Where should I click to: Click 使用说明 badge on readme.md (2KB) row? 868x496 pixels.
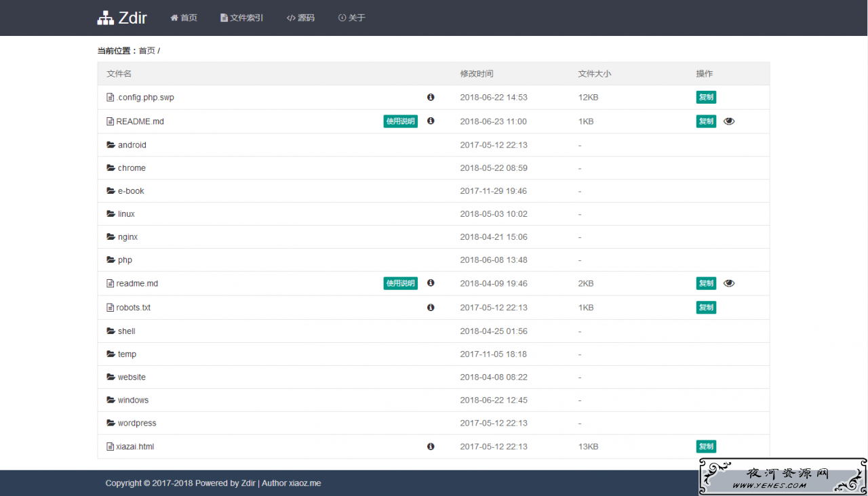click(400, 283)
